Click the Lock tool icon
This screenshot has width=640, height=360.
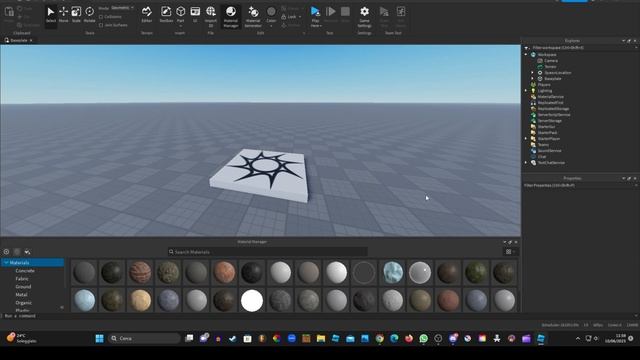point(284,17)
